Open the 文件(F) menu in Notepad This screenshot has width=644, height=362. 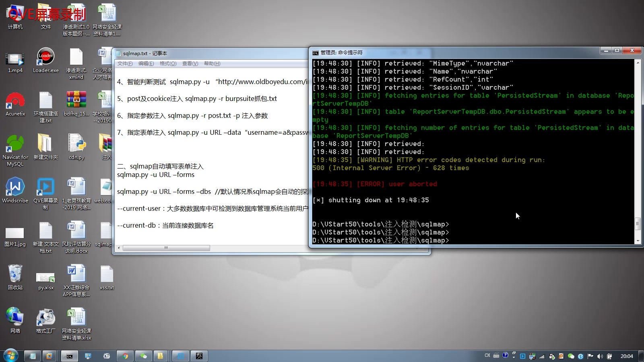(125, 64)
